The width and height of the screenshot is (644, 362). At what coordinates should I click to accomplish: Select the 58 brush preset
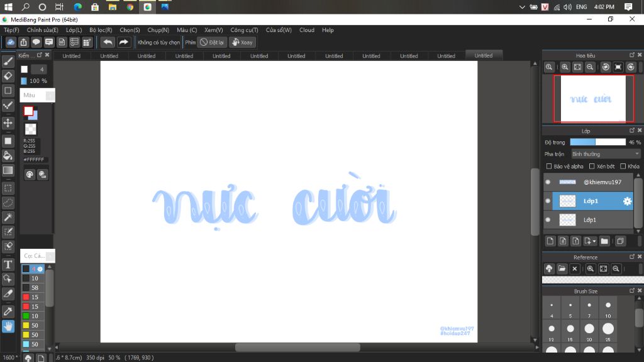[33, 288]
